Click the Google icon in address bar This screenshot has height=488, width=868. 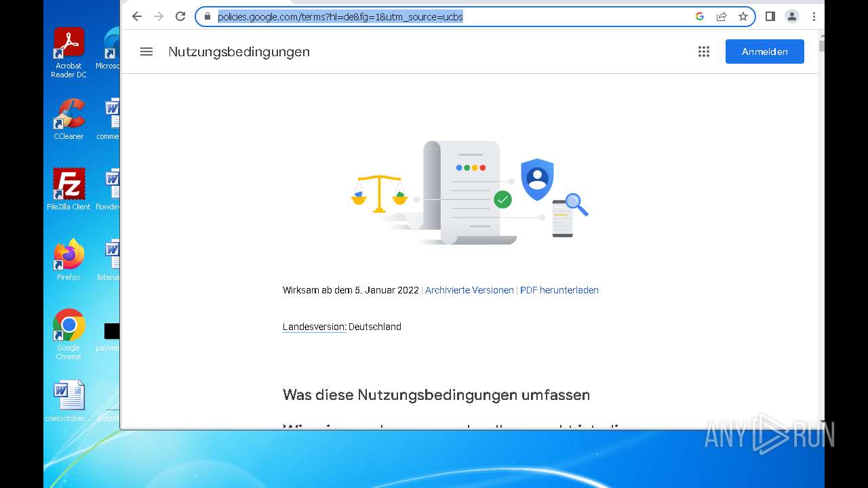[700, 16]
